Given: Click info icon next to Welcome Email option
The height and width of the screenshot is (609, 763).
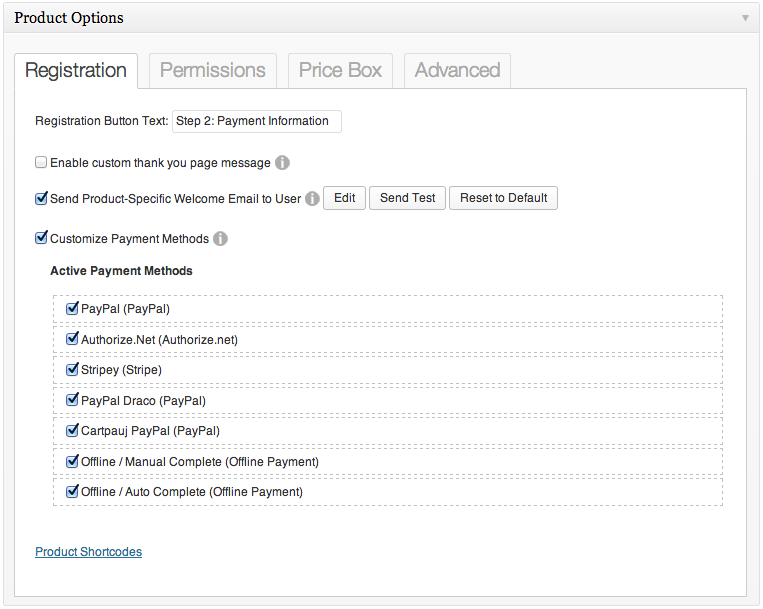Looking at the screenshot, I should coord(312,198).
